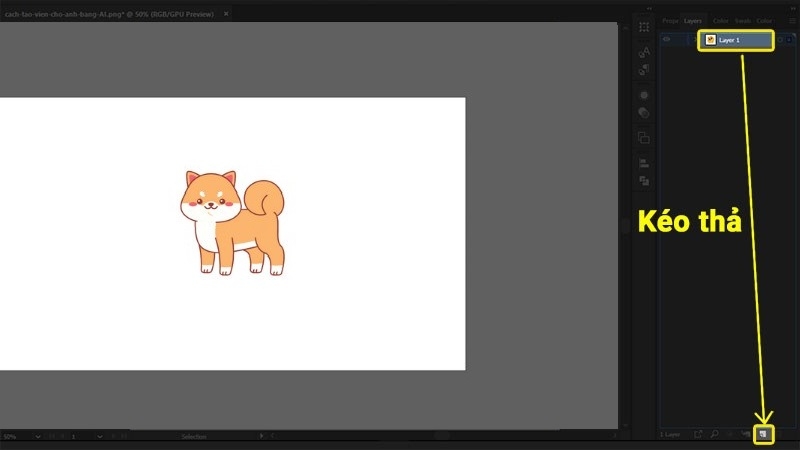800x450 pixels.
Task: Switch to the Swatches panel tab
Action: 743,20
